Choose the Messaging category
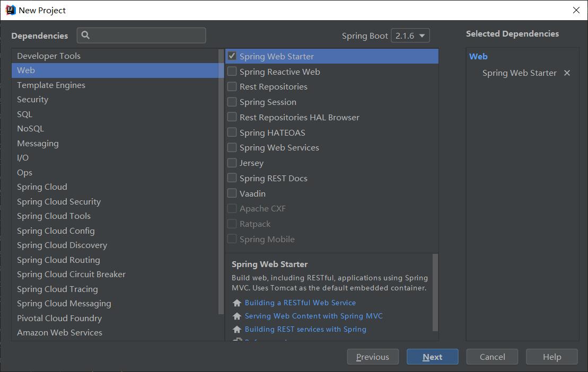This screenshot has width=588, height=372. 115,143
